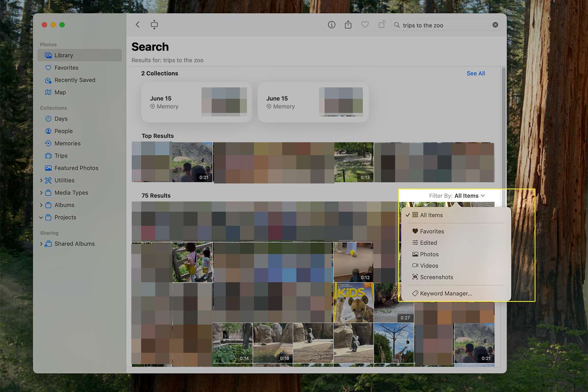Click the Rotate icon in toolbar
The width and height of the screenshot is (588, 392).
(x=382, y=25)
